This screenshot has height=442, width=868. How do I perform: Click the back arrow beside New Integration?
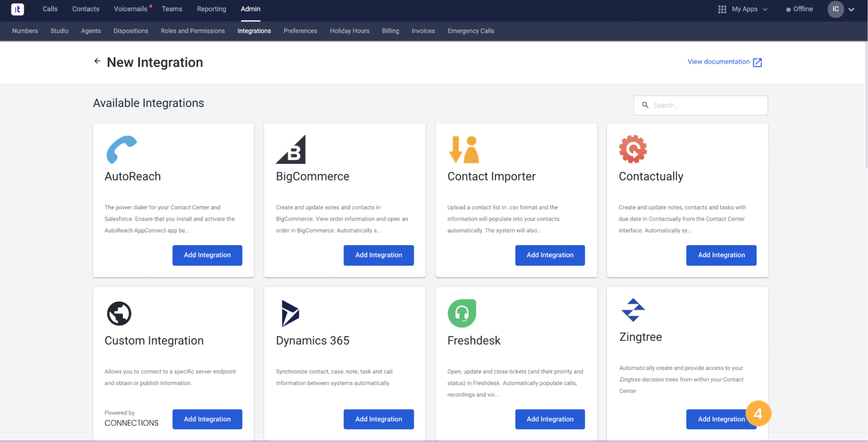(97, 61)
